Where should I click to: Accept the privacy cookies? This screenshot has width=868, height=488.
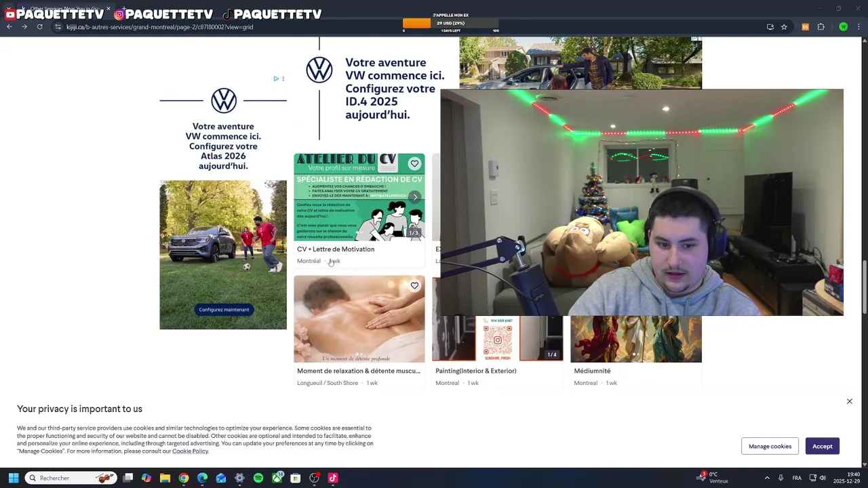823,446
